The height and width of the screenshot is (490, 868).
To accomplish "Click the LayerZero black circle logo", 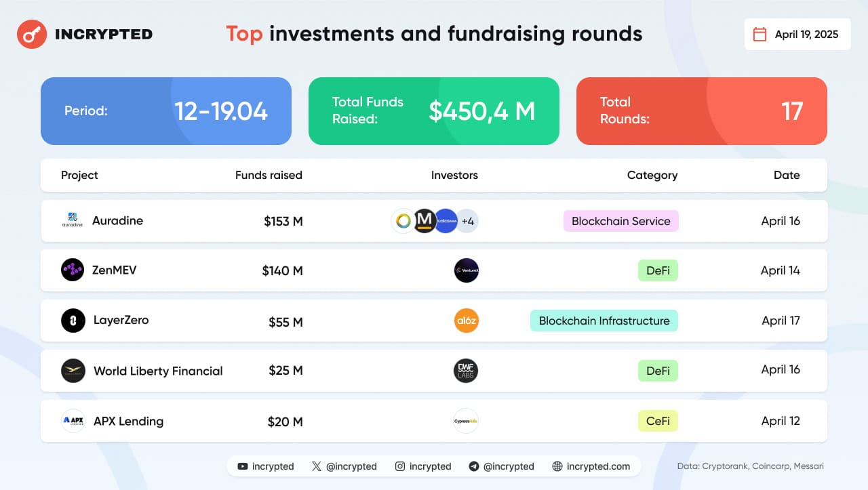I will click(73, 321).
